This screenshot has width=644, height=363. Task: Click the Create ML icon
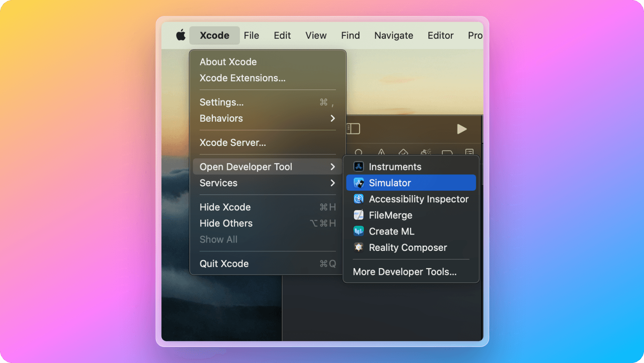pyautogui.click(x=359, y=231)
